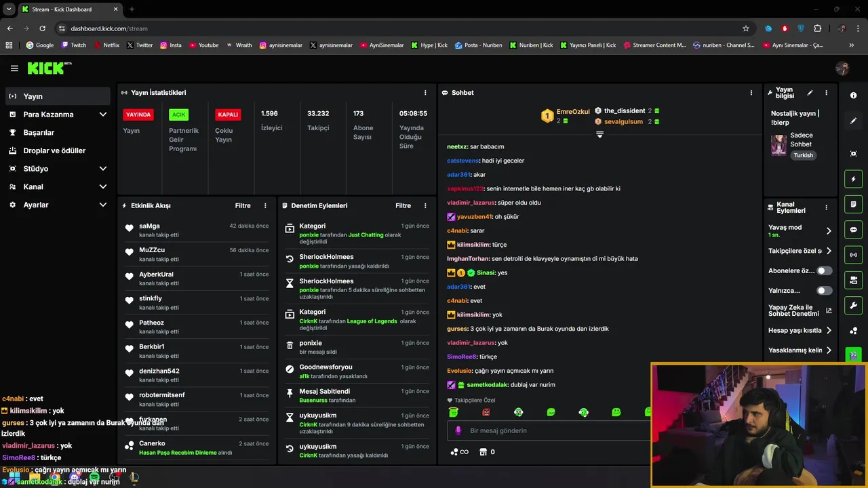Filter the Etkinlik Akışı feed
The width and height of the screenshot is (868, 488).
pyautogui.click(x=243, y=205)
